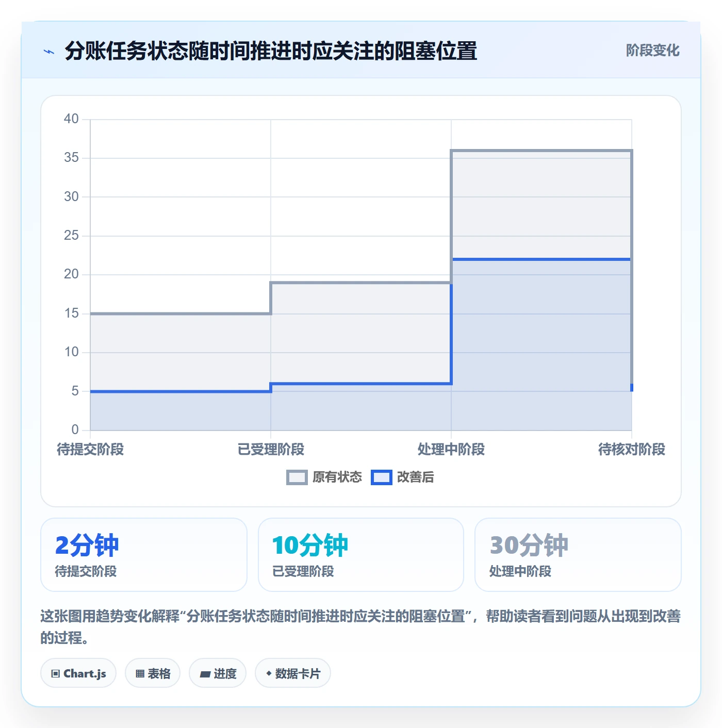Select the 表格 tag chip

[x=153, y=673]
